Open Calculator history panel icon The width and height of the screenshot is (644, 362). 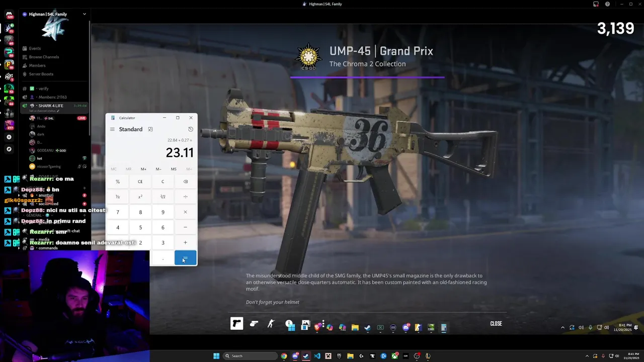tap(190, 129)
